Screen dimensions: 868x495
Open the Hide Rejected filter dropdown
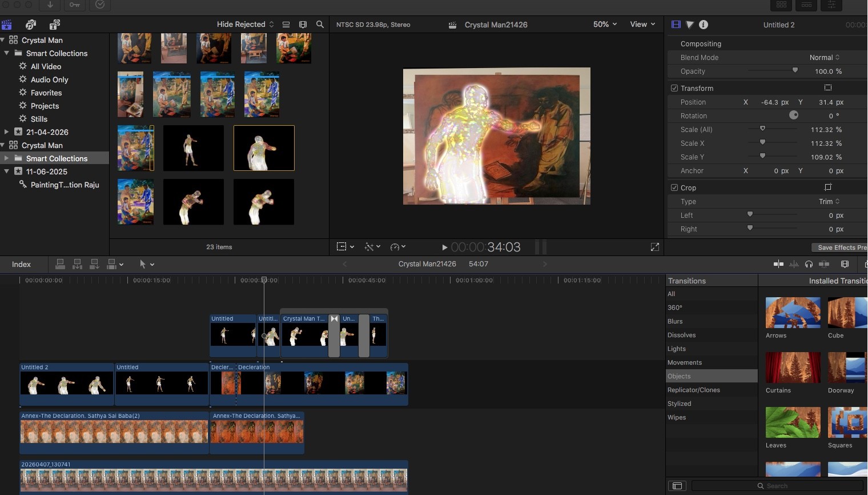tap(246, 24)
